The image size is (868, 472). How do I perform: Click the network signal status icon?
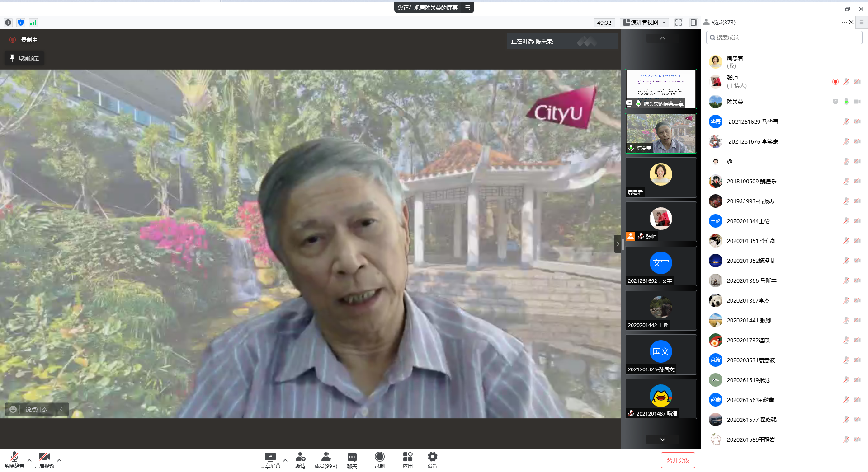pyautogui.click(x=33, y=23)
